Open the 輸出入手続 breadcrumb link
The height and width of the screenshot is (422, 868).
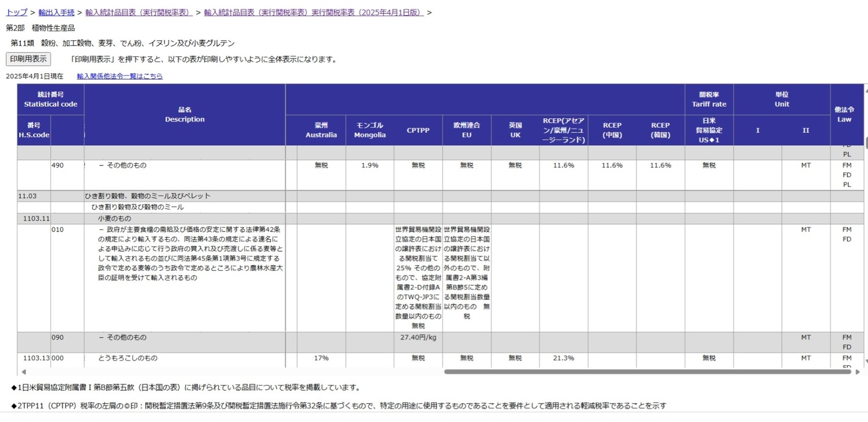tap(56, 12)
